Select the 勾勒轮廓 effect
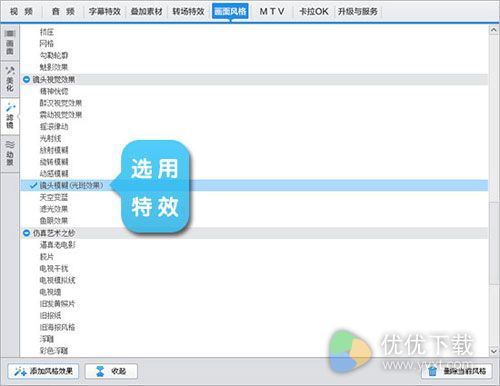 tap(54, 55)
